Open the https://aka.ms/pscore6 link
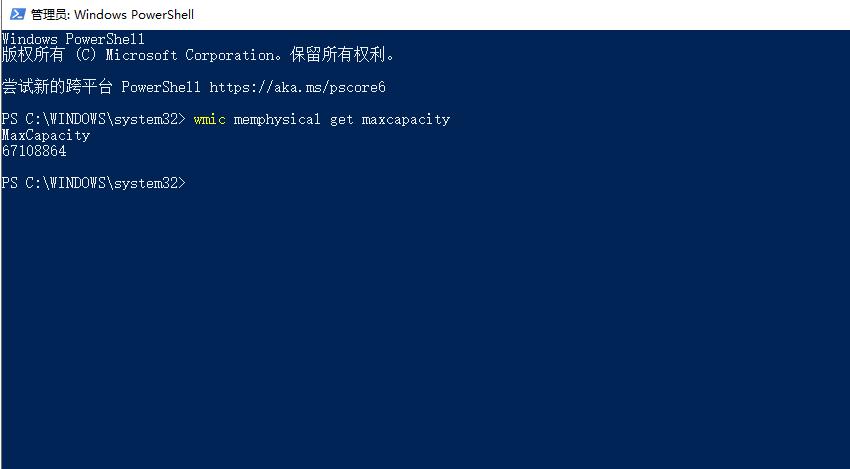Viewport: 850px width, 469px height. tap(297, 87)
